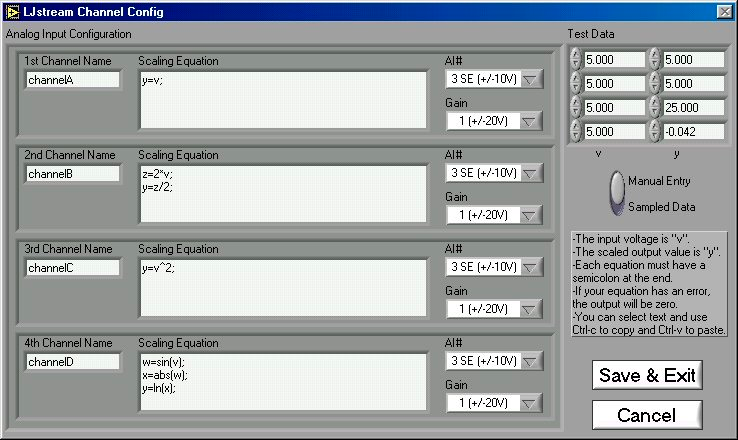Click stepper beside first v test value
Image resolution: width=738 pixels, height=440 pixels.
(576, 59)
